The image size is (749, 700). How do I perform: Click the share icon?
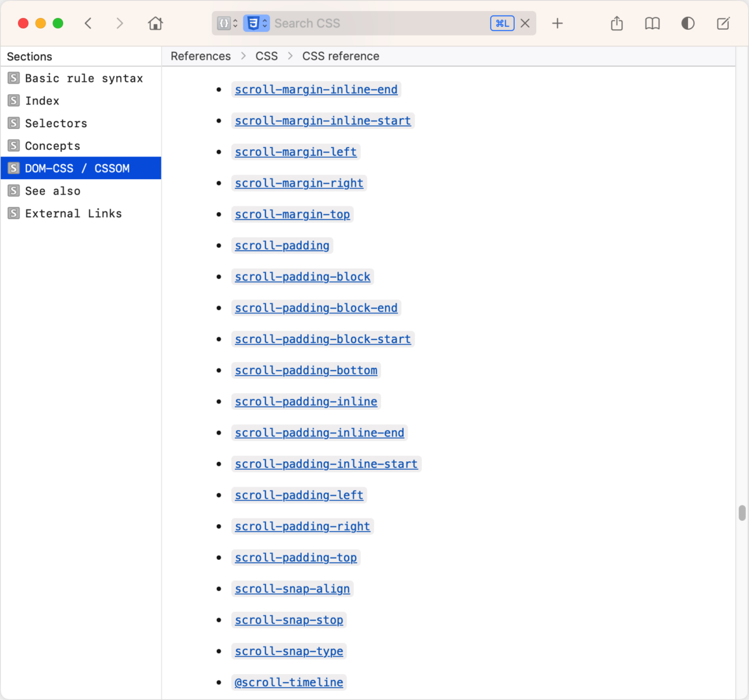point(617,23)
